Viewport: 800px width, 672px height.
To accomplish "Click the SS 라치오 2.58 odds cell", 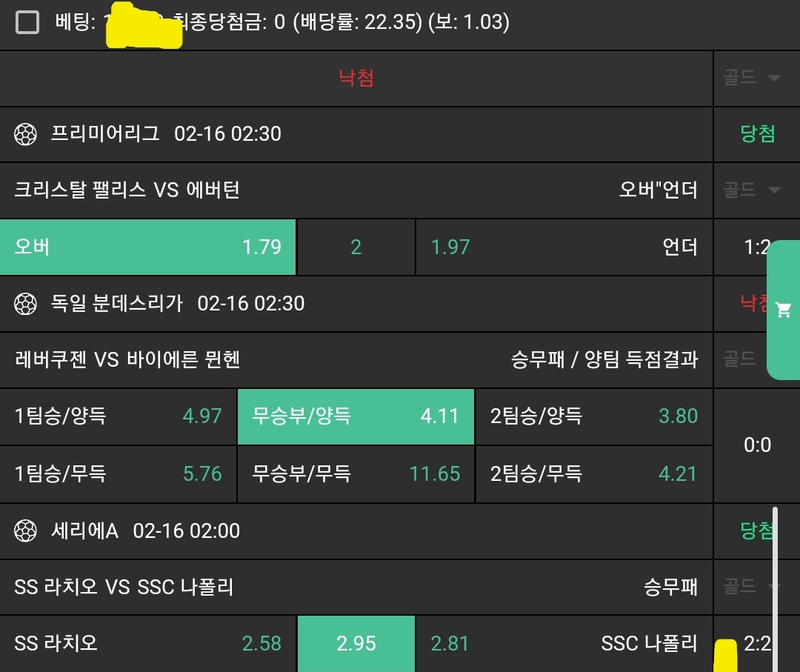I will 148,644.
